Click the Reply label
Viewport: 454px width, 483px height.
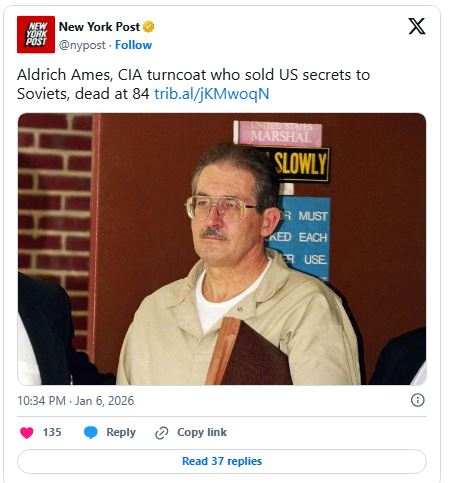[x=121, y=432]
